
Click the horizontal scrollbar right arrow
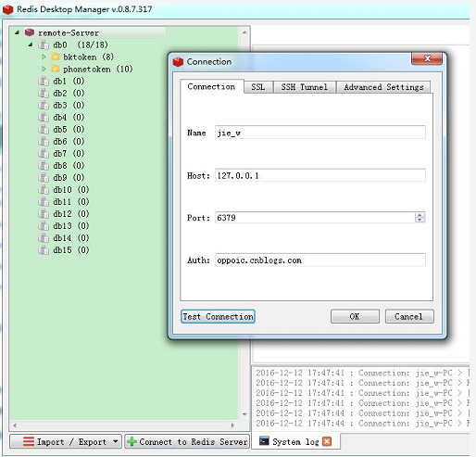click(233, 425)
